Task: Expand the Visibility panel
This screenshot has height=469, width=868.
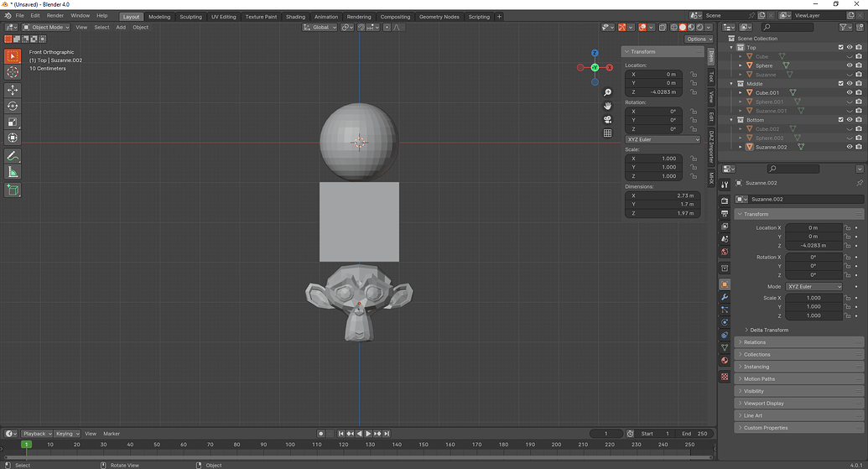Action: [x=798, y=391]
